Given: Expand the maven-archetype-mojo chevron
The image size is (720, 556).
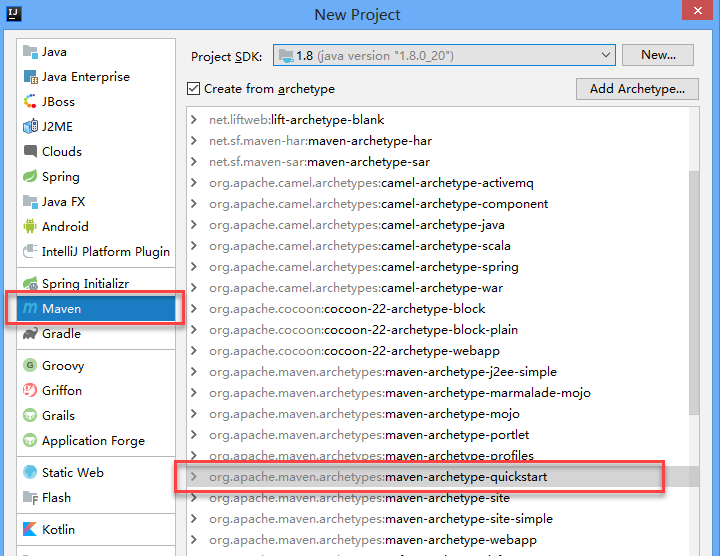Looking at the screenshot, I should pyautogui.click(x=194, y=414).
